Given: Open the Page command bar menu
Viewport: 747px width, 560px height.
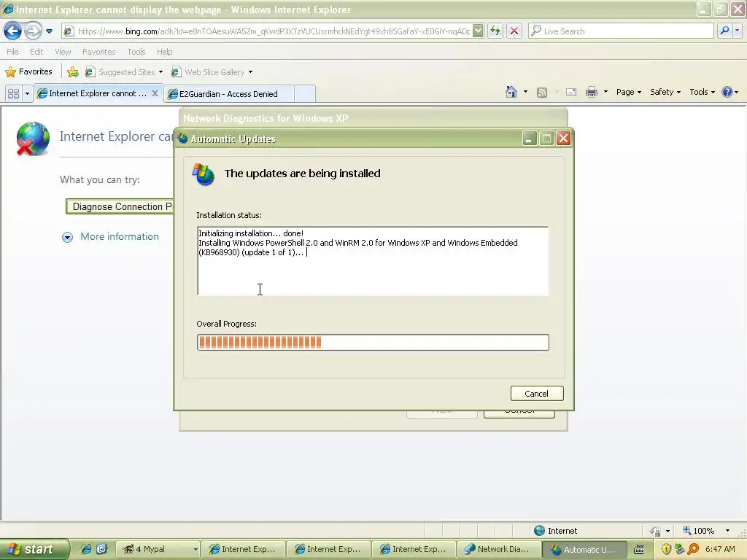Looking at the screenshot, I should tap(628, 92).
